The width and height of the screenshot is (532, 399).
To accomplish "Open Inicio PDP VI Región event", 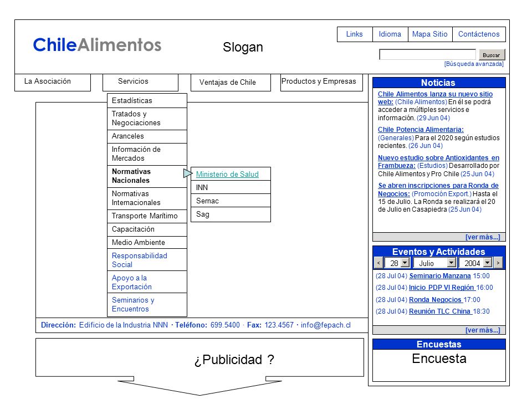I will tap(442, 288).
